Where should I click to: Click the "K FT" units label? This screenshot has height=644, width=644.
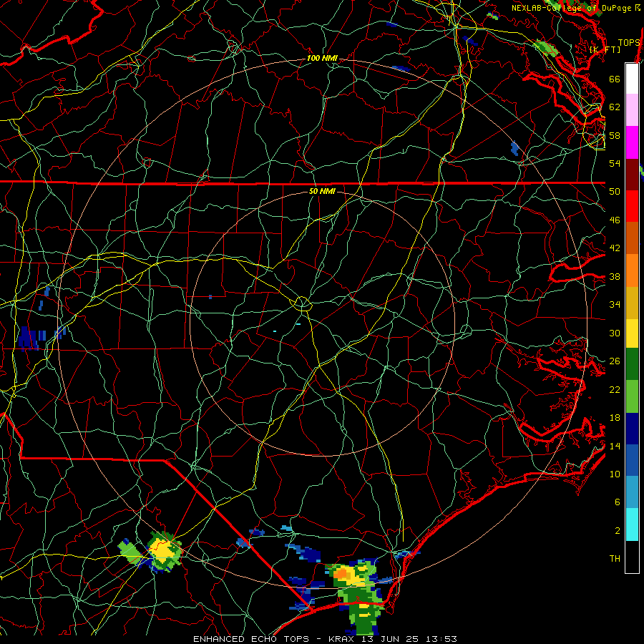pos(605,49)
